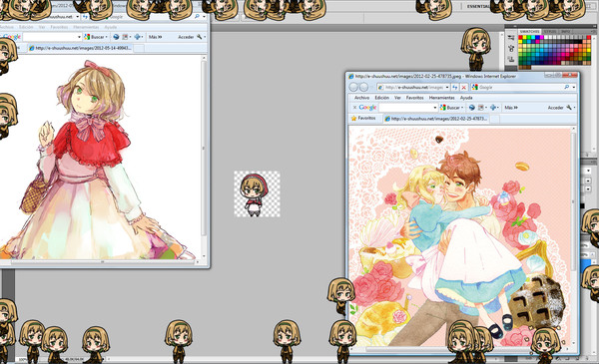Click globe icon in right IE Google Toolbar
Screen dimensions: 599x364
[472, 108]
